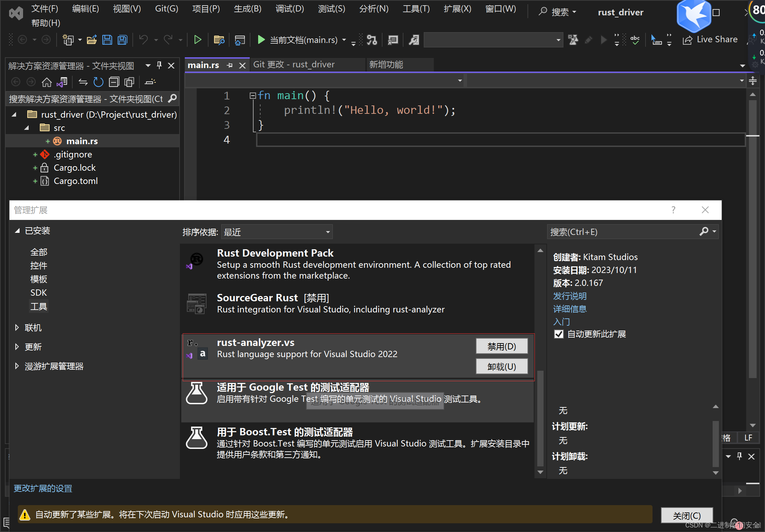Click the Undo toolbar icon
The image size is (765, 532).
[143, 40]
